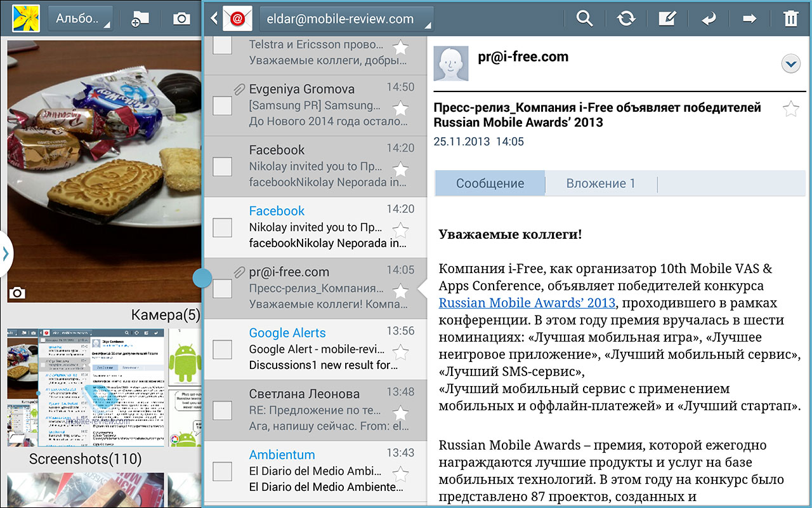The height and width of the screenshot is (508, 812).
Task: Open the Screenshots(110) album label
Action: 86,458
